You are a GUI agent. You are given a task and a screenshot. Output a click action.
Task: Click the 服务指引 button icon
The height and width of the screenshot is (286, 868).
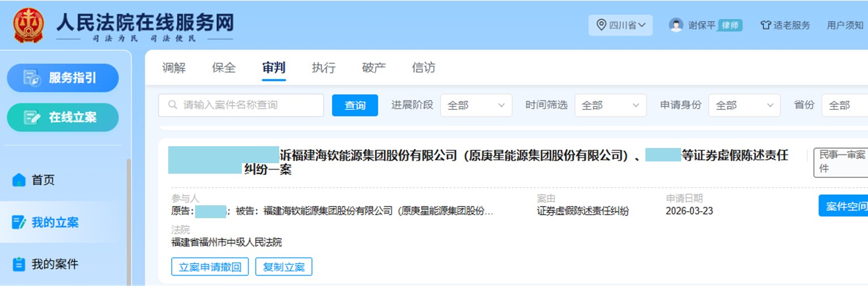tap(32, 78)
